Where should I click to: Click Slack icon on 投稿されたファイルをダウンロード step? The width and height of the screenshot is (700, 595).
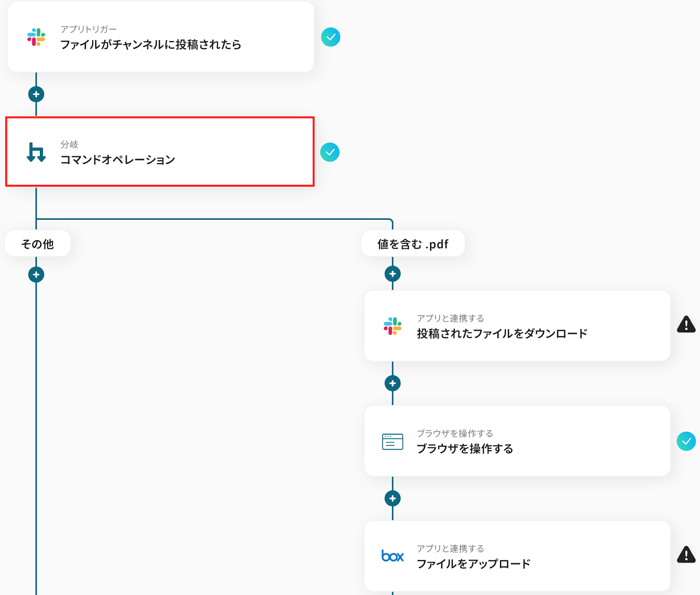point(392,326)
